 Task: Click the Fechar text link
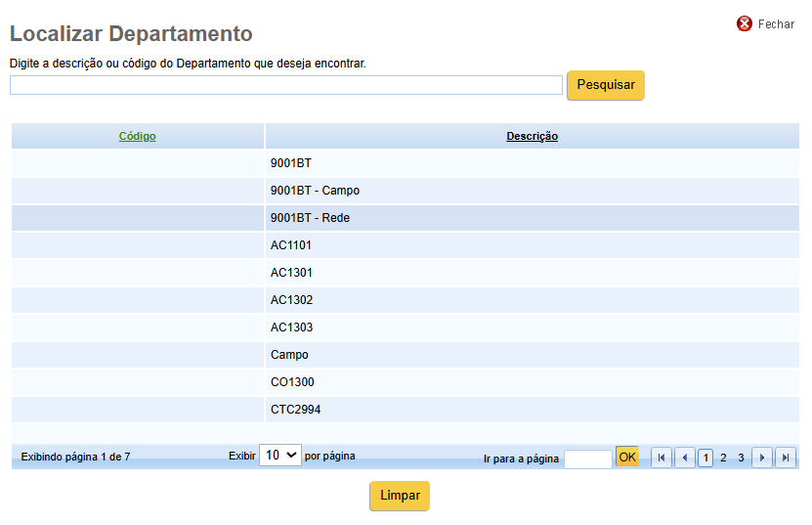pyautogui.click(x=776, y=24)
